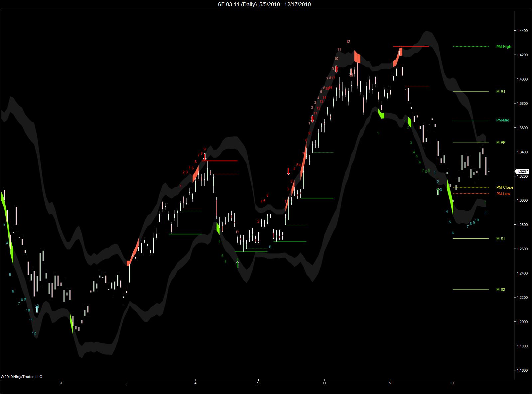Click the PM-Low level label
This screenshot has height=394, width=532.
point(503,194)
